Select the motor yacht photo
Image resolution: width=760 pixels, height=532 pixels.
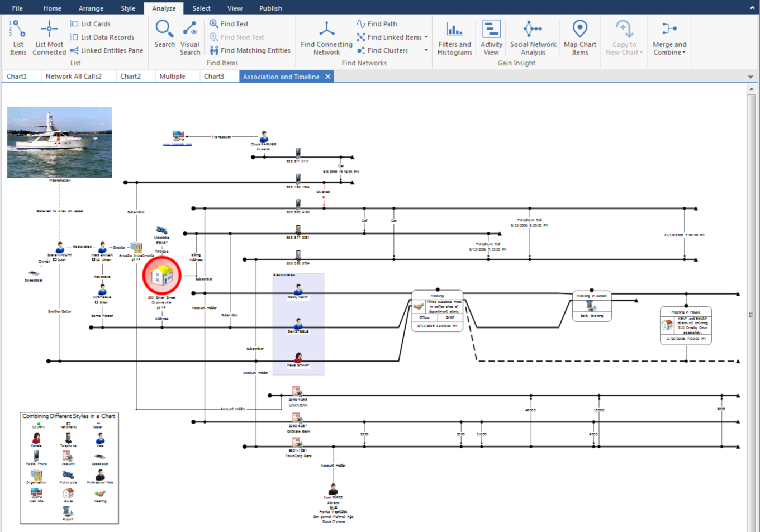coord(59,142)
